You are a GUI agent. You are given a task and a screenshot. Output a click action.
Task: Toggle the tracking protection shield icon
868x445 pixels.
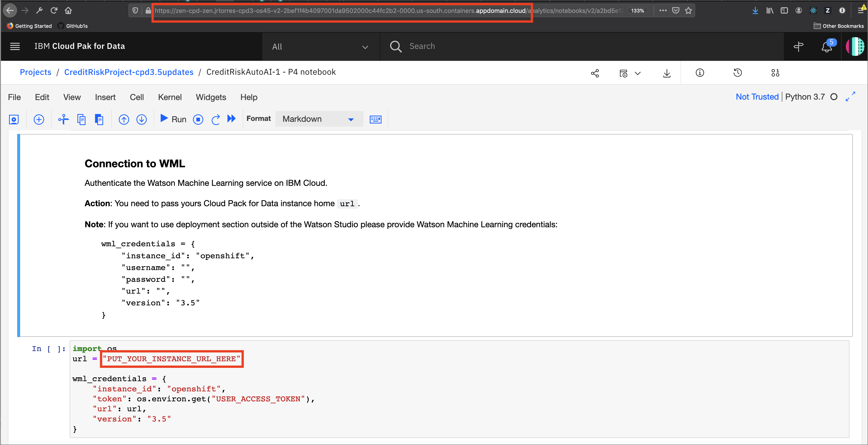coord(135,10)
